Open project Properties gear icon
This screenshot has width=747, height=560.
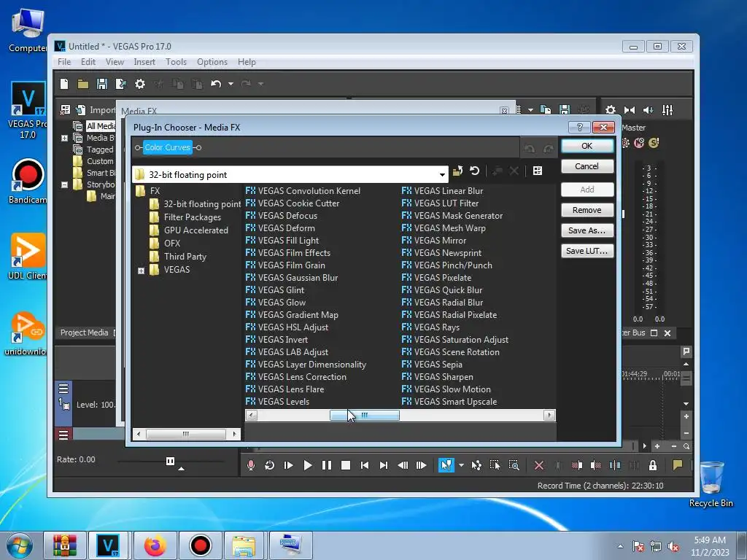coord(139,84)
